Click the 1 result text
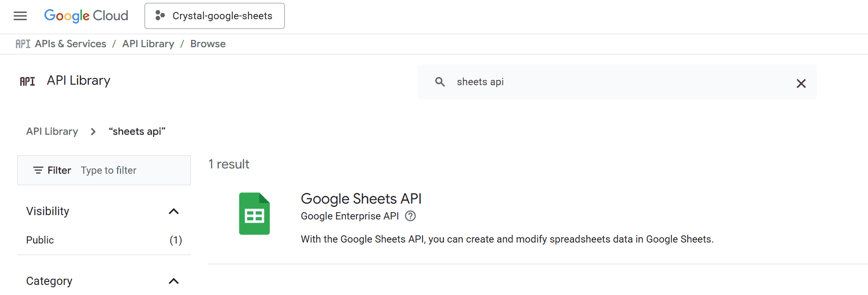The image size is (868, 295). (229, 164)
